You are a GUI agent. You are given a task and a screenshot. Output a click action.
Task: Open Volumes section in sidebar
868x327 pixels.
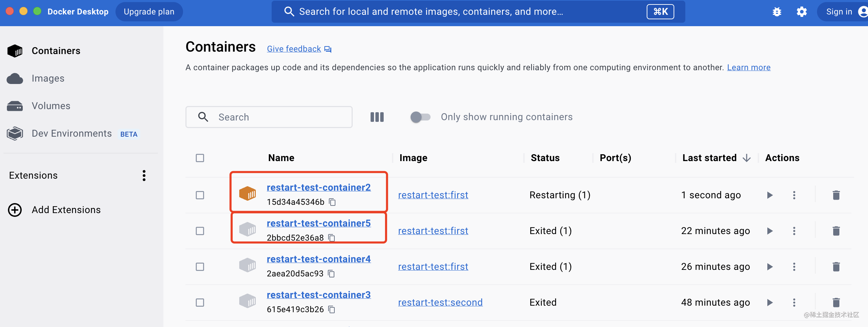(51, 106)
